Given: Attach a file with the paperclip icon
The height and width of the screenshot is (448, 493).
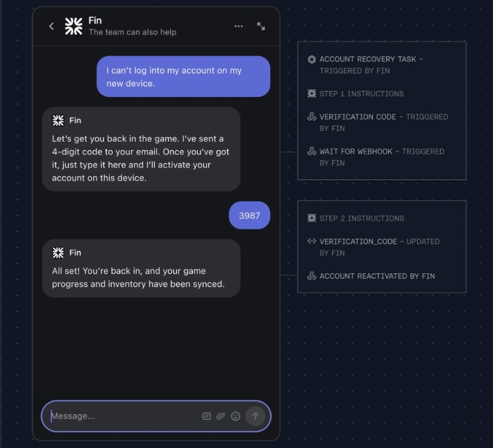Looking at the screenshot, I should coord(221,416).
